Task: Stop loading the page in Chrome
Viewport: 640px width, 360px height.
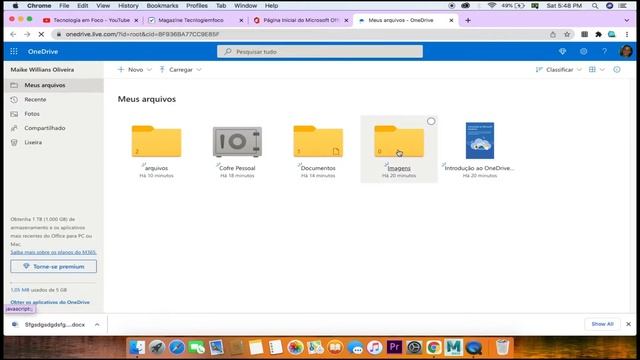Action: coord(41,34)
